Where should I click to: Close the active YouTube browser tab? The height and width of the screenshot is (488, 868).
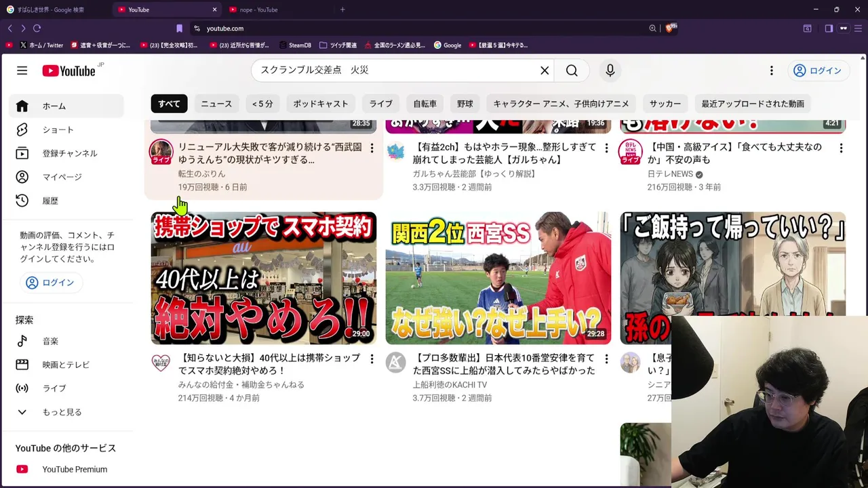pos(214,9)
